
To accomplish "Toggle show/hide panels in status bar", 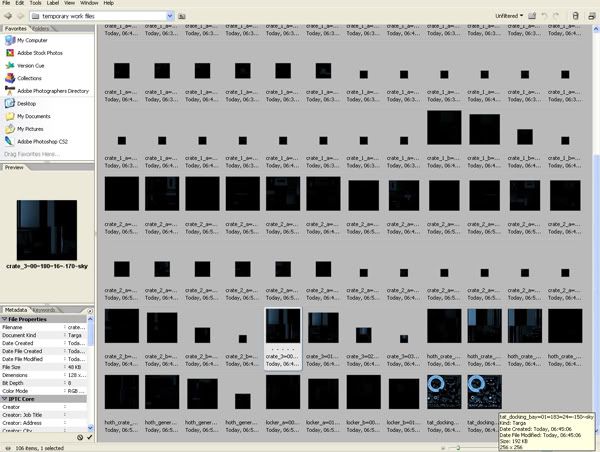I will pyautogui.click(x=7, y=448).
